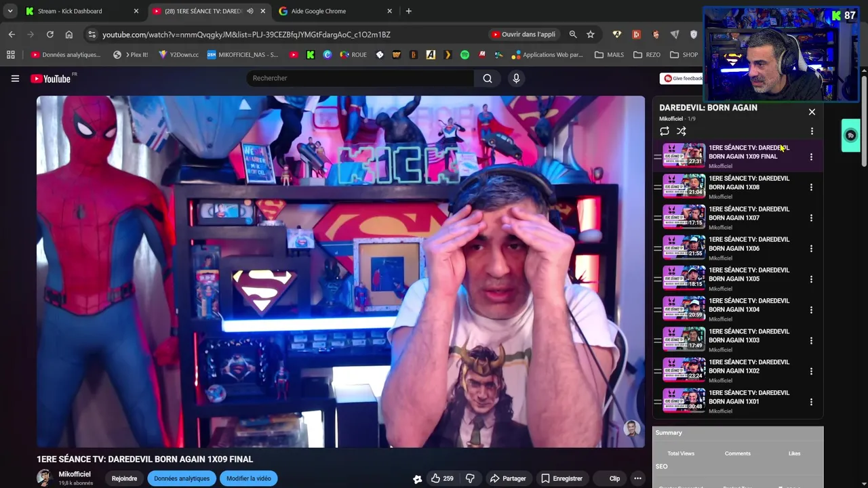Open Chrome zoom magnifier icon
Image resolution: width=868 pixels, height=488 pixels.
573,35
